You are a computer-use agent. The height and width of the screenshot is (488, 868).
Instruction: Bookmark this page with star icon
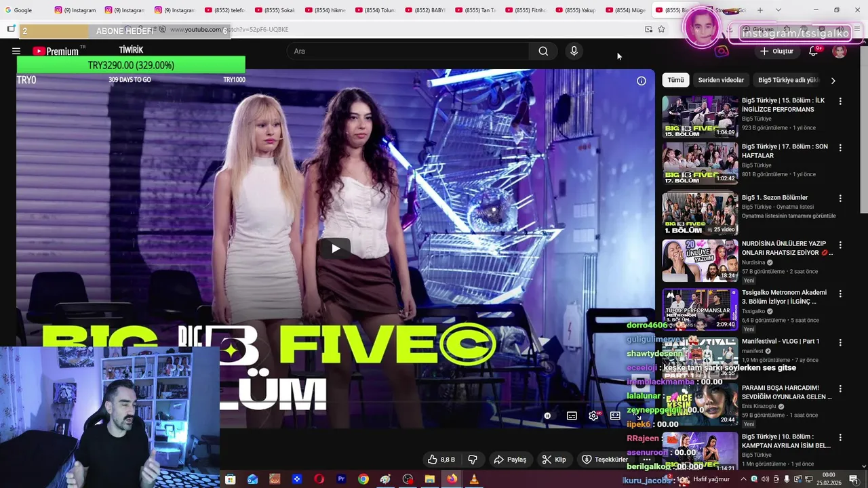(661, 29)
